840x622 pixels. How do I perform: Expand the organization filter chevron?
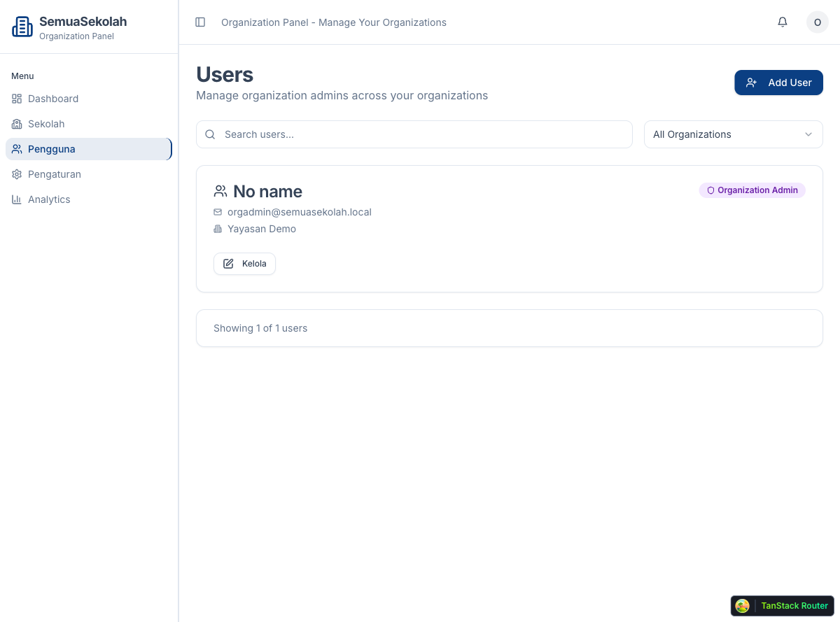point(808,134)
